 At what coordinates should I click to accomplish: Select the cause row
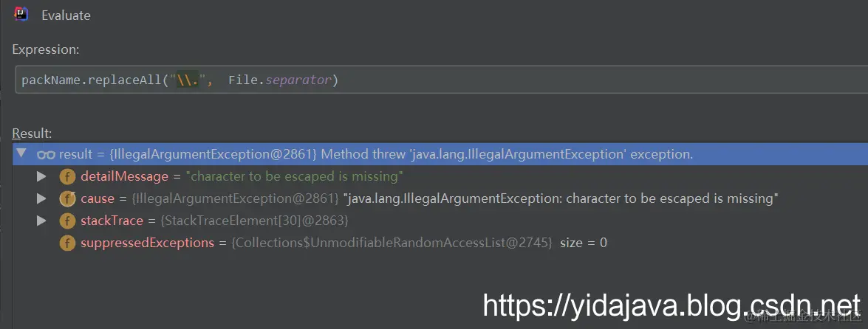[440, 198]
